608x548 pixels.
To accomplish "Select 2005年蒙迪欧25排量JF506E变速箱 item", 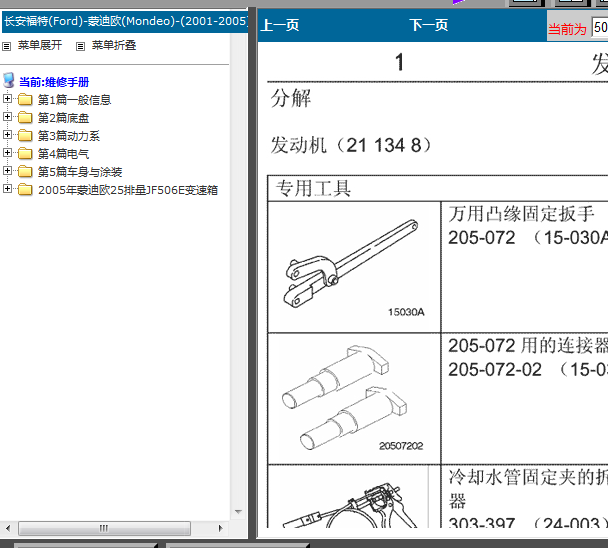I will pyautogui.click(x=128, y=190).
